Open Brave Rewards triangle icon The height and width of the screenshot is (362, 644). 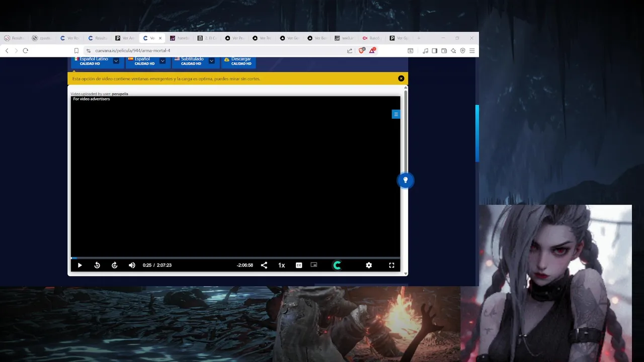372,51
